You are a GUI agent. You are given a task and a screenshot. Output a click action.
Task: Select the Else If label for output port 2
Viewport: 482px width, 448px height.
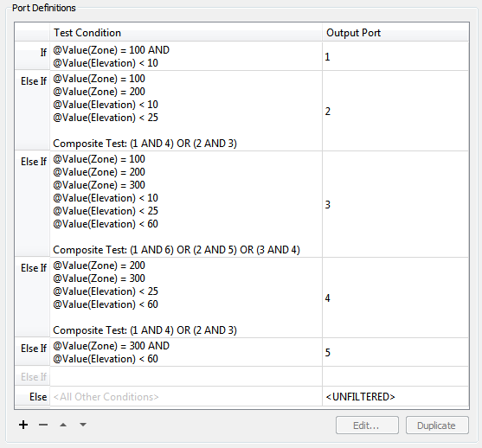32,111
